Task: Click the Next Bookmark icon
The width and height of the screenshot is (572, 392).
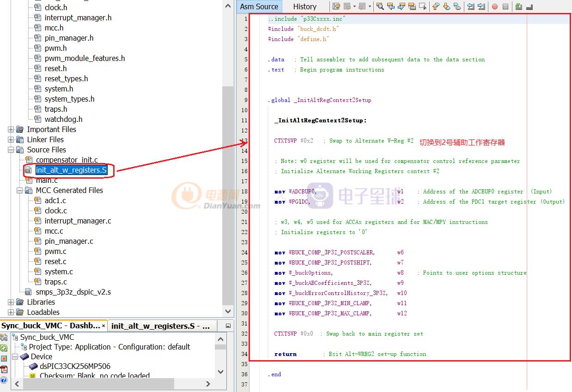Action: [x=446, y=6]
